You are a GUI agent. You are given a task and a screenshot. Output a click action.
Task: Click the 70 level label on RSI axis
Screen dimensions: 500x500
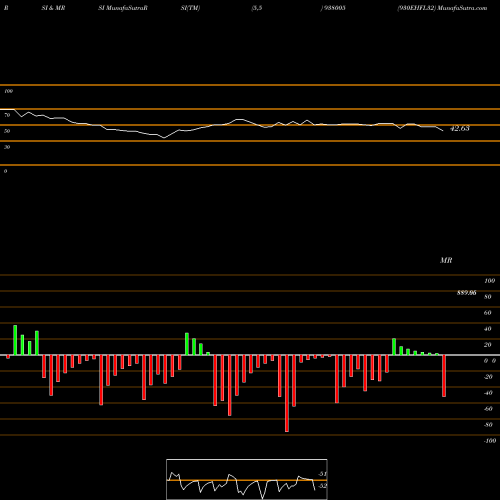coord(7,115)
